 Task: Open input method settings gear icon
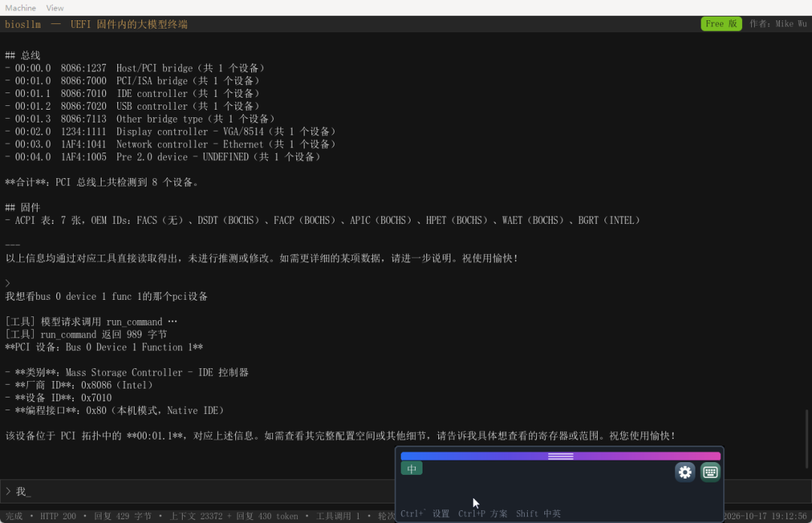[685, 472]
